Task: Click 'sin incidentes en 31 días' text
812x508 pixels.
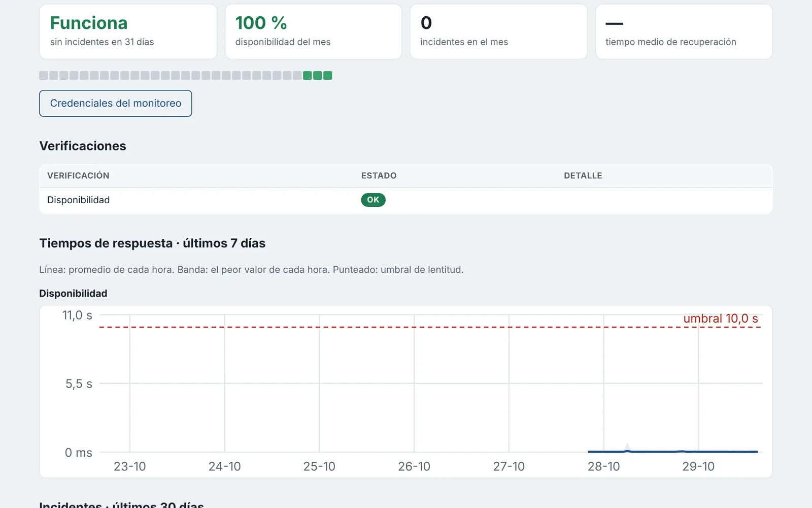Action: 102,42
